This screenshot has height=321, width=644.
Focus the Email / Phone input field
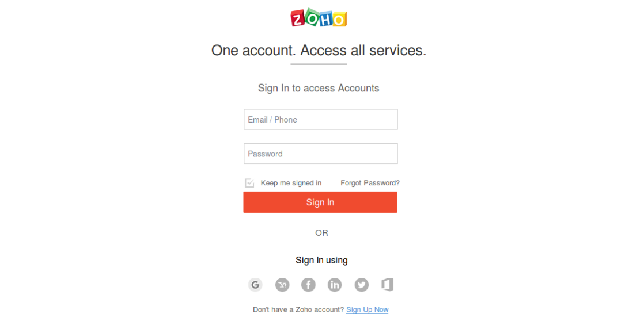tap(321, 119)
